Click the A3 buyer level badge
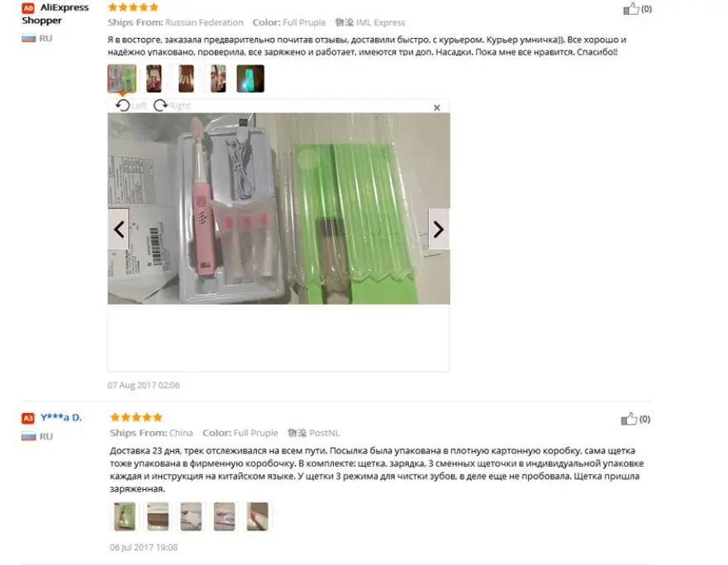Image resolution: width=728 pixels, height=565 pixels. pos(28,418)
